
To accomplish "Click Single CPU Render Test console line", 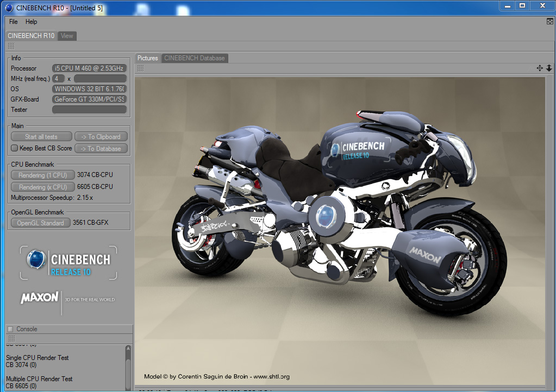I will (38, 358).
